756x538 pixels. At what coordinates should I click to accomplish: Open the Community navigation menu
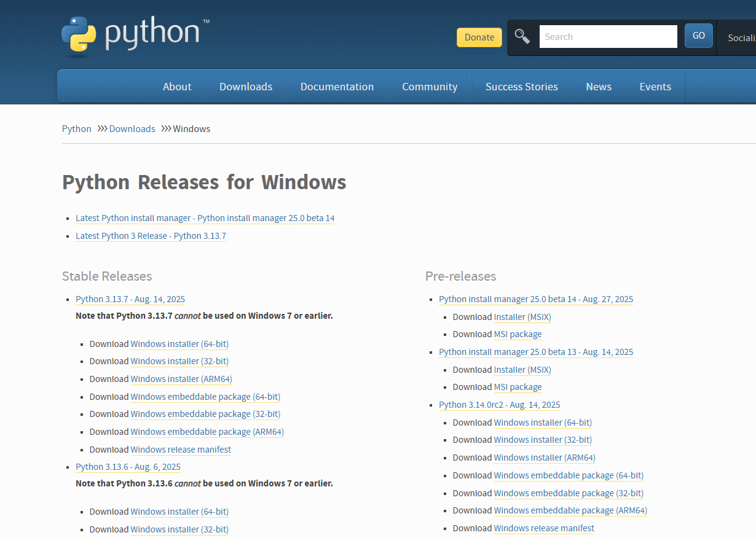(x=430, y=87)
